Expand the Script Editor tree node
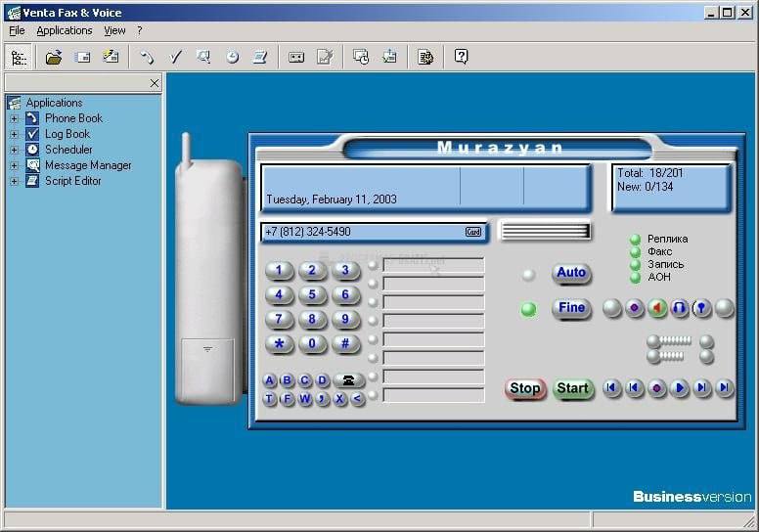Viewport: 759px width, 532px height. tap(15, 181)
